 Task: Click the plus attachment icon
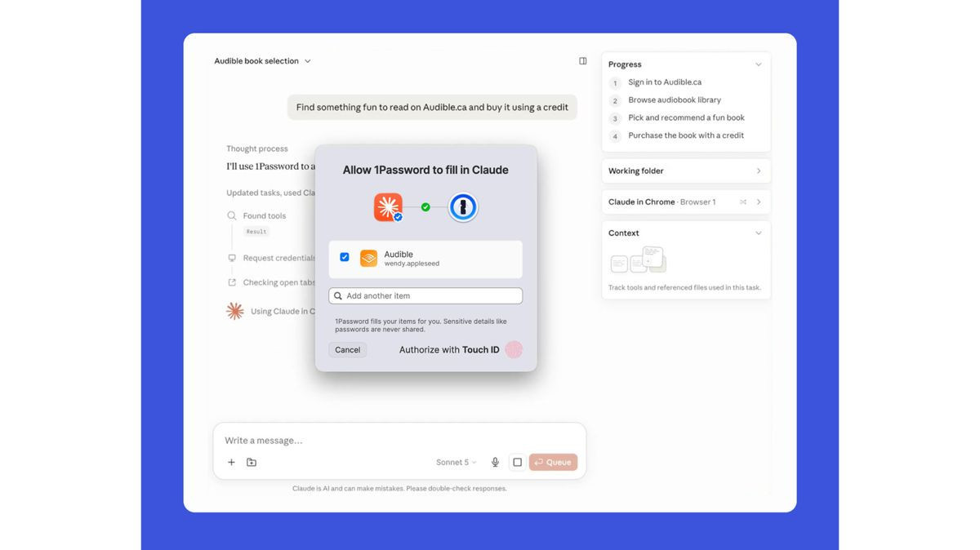tap(231, 463)
